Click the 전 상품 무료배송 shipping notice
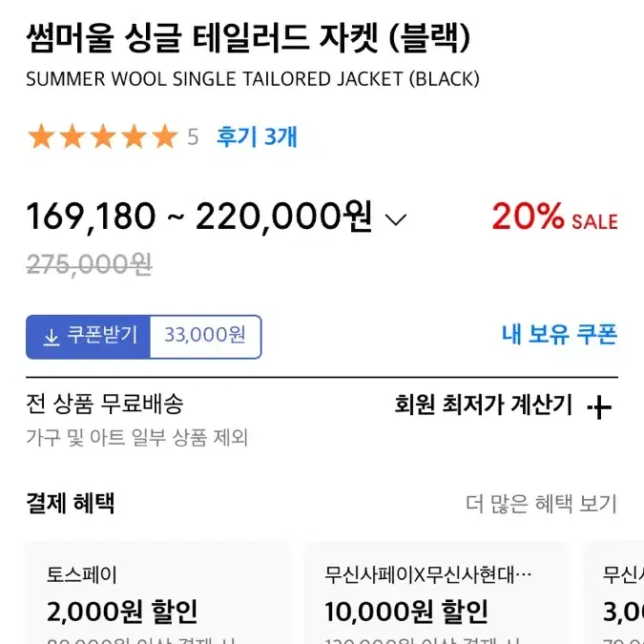This screenshot has height=644, width=644. tap(104, 404)
